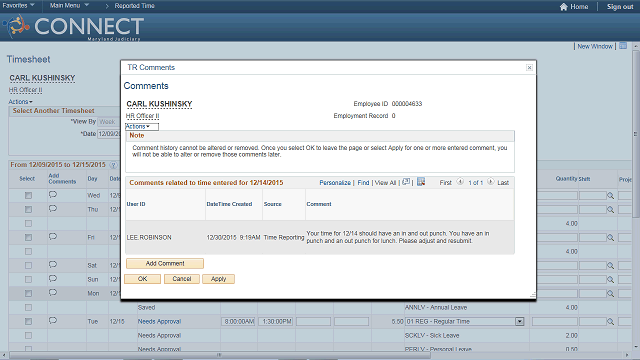Click Cancel in the Comments dialog
This screenshot has width=640, height=360.
pyautogui.click(x=182, y=279)
